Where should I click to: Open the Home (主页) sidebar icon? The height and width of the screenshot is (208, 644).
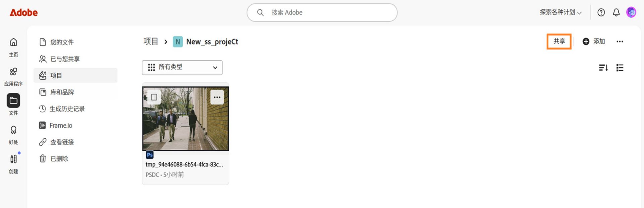pyautogui.click(x=13, y=43)
